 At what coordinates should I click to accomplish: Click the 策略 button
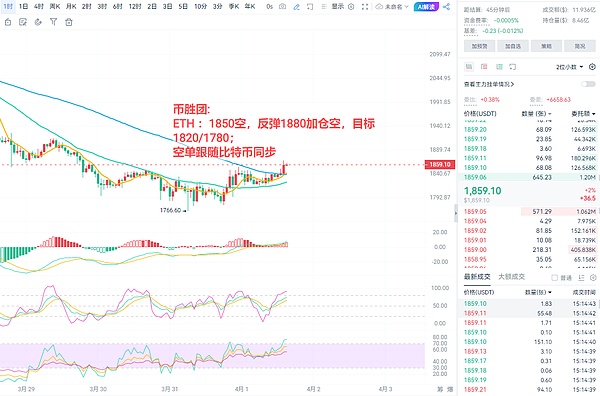[x=546, y=46]
